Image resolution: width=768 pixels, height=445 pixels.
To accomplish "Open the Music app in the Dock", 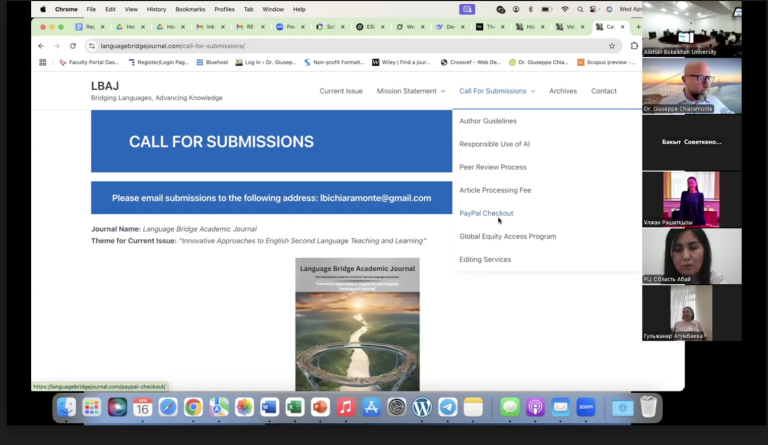I will tap(346, 407).
